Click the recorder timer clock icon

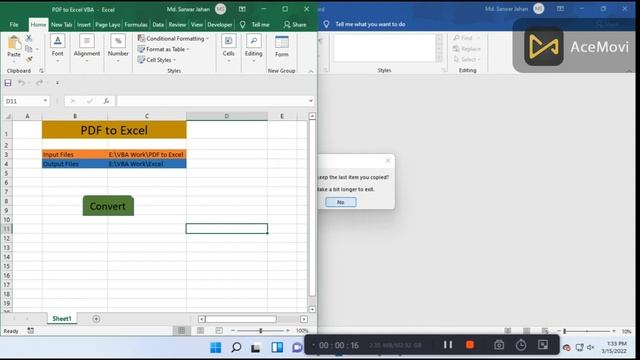[x=521, y=345]
